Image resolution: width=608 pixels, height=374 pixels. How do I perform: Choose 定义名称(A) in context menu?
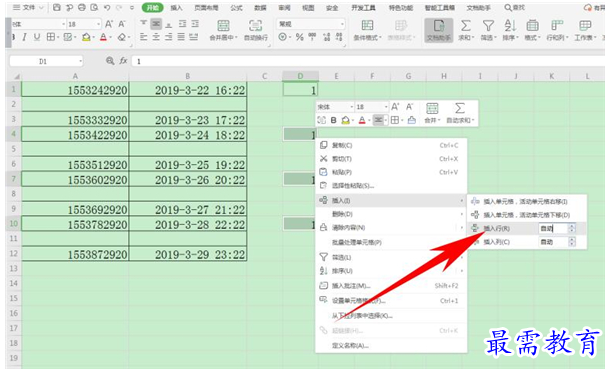tap(391, 345)
